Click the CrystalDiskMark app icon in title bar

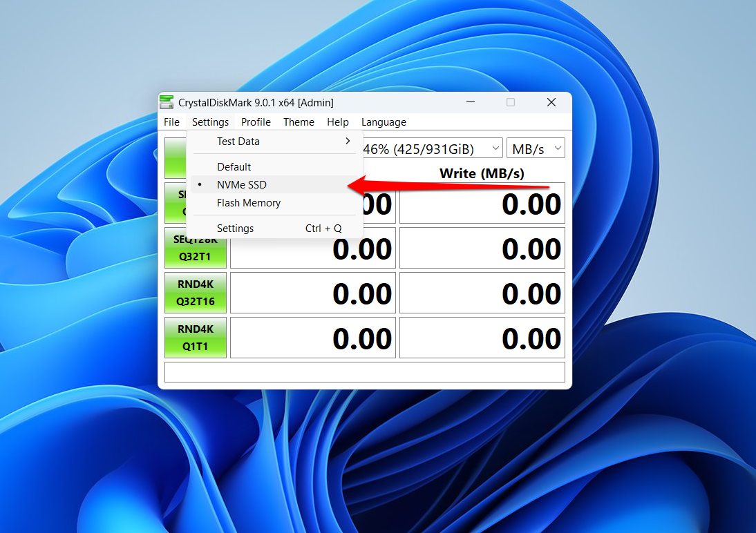tap(167, 103)
